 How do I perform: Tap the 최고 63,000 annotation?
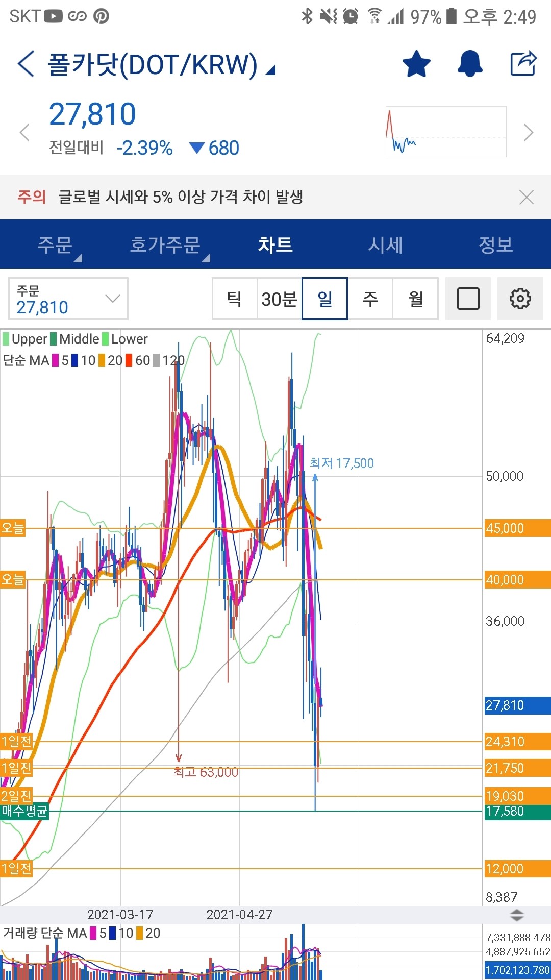(x=206, y=772)
